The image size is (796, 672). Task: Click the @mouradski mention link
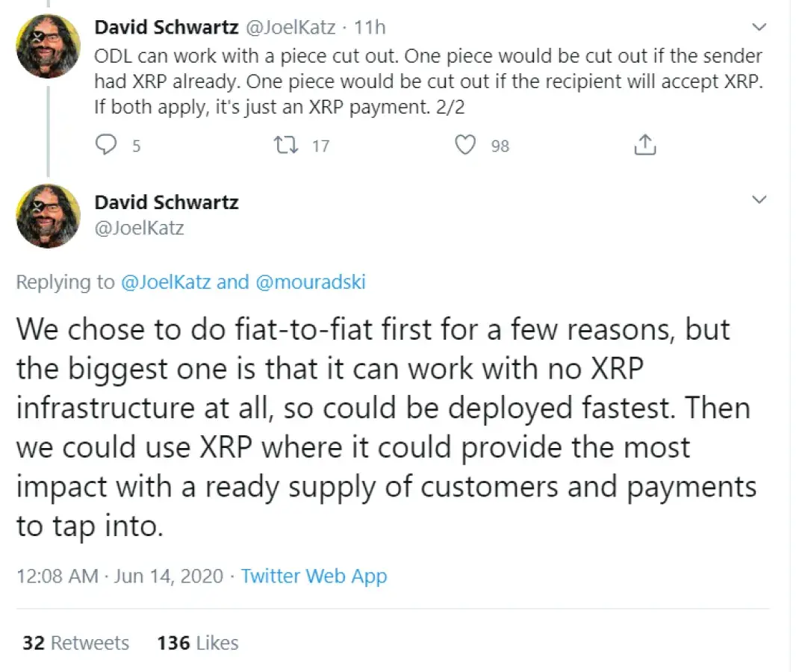[x=314, y=281]
